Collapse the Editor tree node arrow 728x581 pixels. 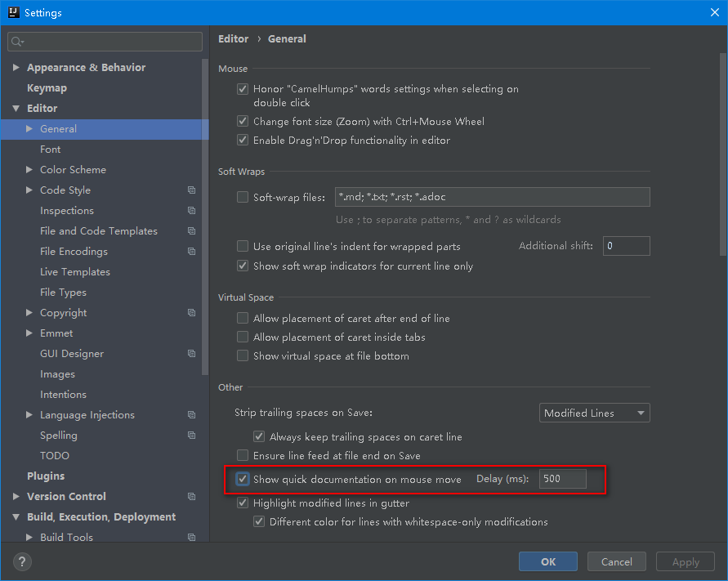pos(16,108)
